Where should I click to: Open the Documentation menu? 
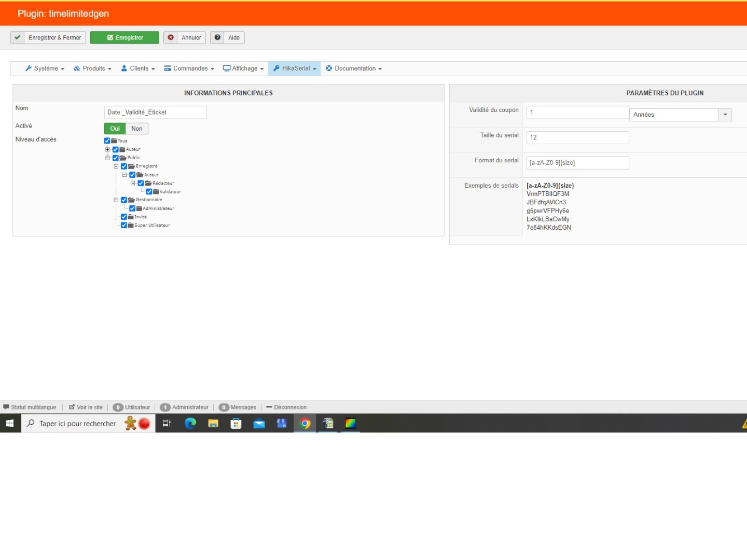pyautogui.click(x=354, y=68)
